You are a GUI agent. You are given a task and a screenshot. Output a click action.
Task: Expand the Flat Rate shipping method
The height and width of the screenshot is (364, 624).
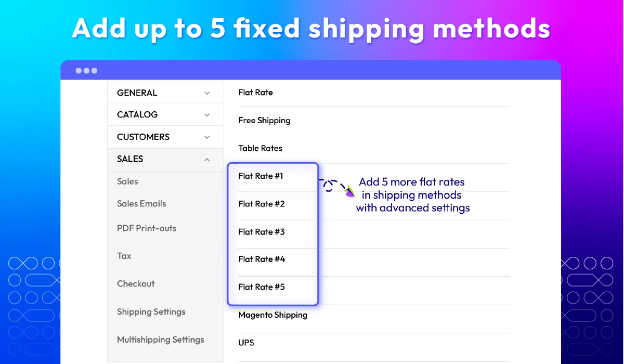[x=256, y=93]
